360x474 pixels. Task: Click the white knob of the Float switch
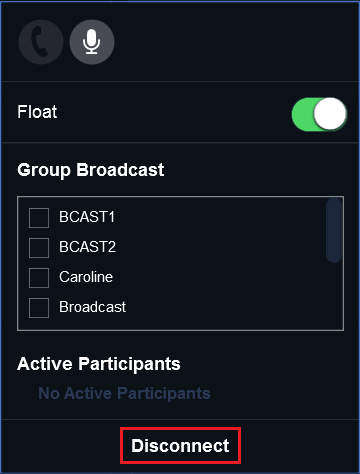(x=330, y=114)
